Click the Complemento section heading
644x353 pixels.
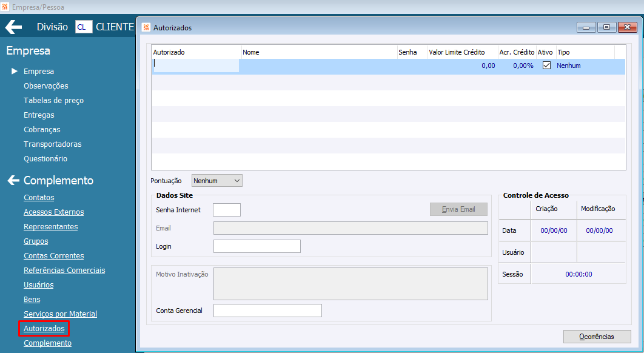(58, 180)
